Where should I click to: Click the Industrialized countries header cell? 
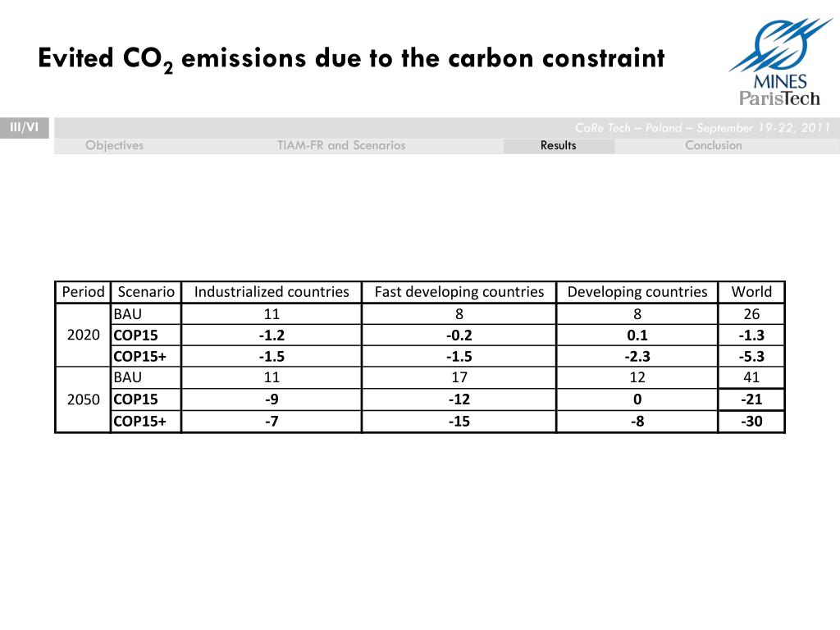[x=272, y=292]
